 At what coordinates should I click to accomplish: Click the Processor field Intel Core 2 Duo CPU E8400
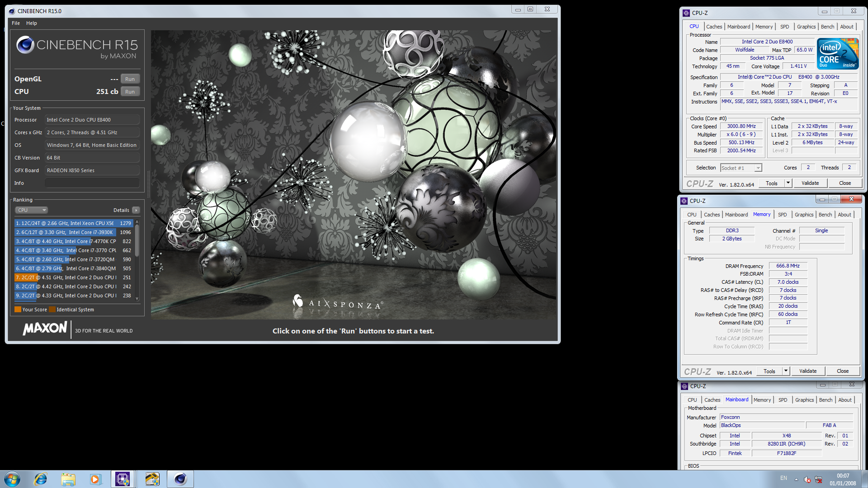pyautogui.click(x=92, y=120)
